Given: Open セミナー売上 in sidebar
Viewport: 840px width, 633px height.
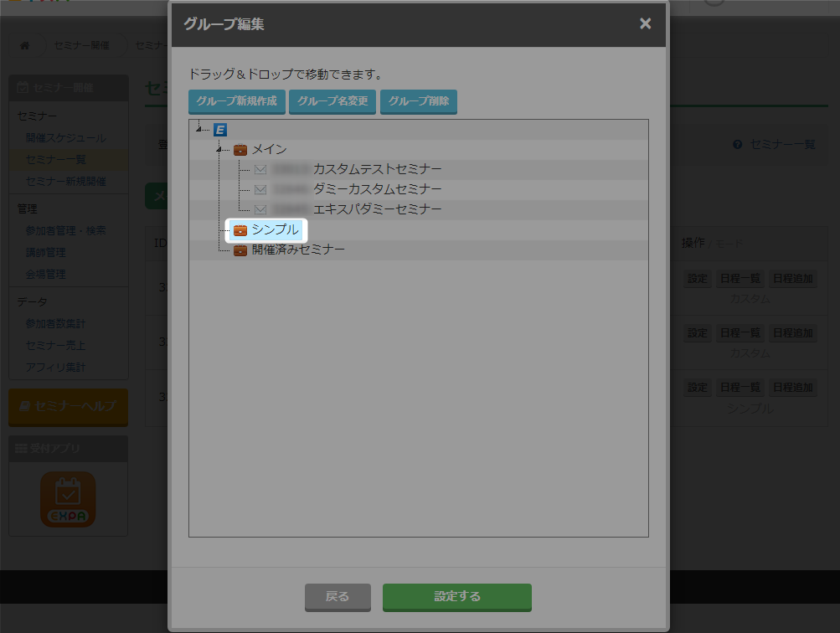Looking at the screenshot, I should (x=56, y=346).
